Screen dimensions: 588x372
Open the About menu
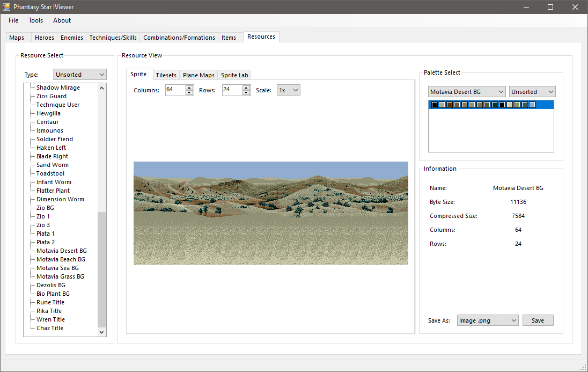tap(62, 20)
